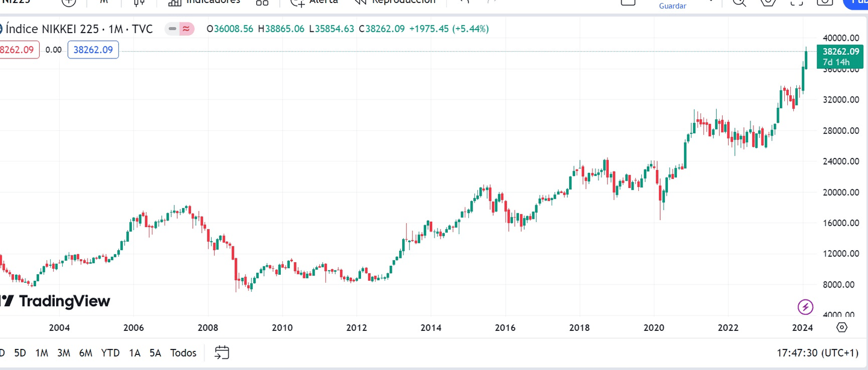Toggle auto-scale with the lightning icon

805,307
